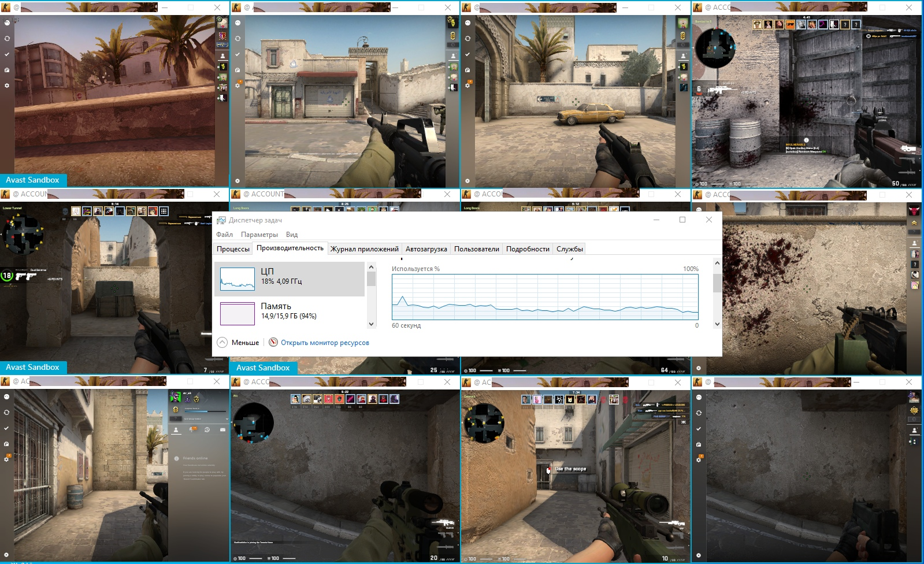Click the profile avatar in the Friends online panel
This screenshot has height=564, width=924.
click(175, 396)
